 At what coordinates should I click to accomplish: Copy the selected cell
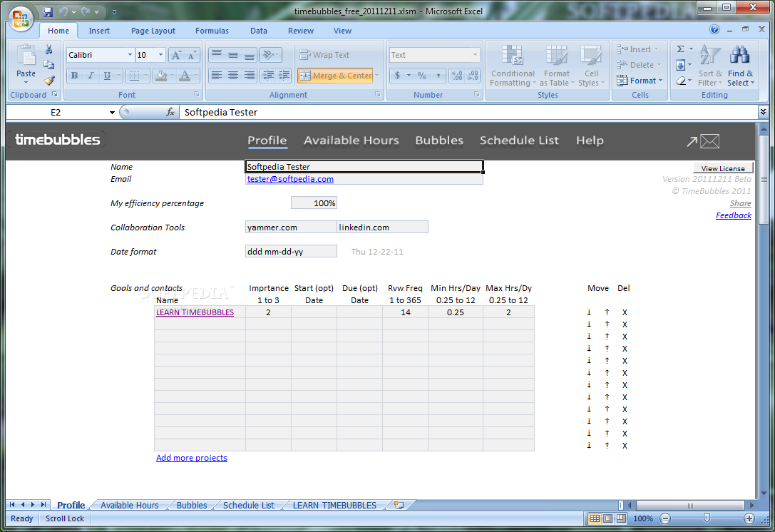(x=48, y=65)
